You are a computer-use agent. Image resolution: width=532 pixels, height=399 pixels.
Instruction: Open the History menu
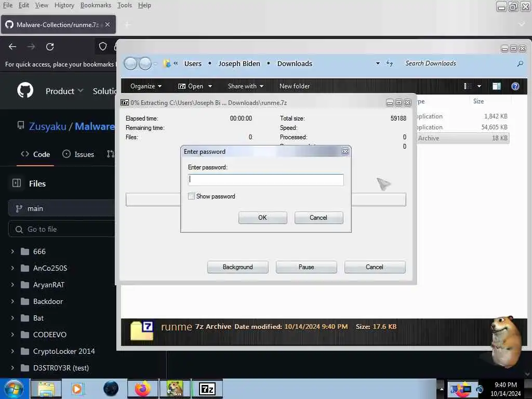pyautogui.click(x=64, y=5)
